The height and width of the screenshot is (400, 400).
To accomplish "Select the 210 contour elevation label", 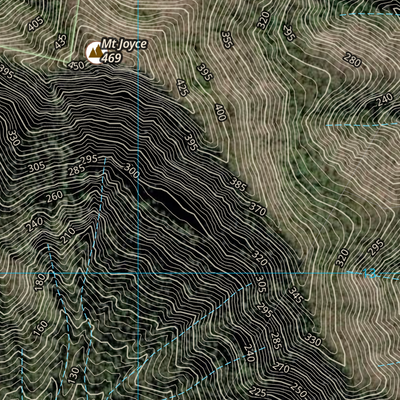I will coord(68,236).
